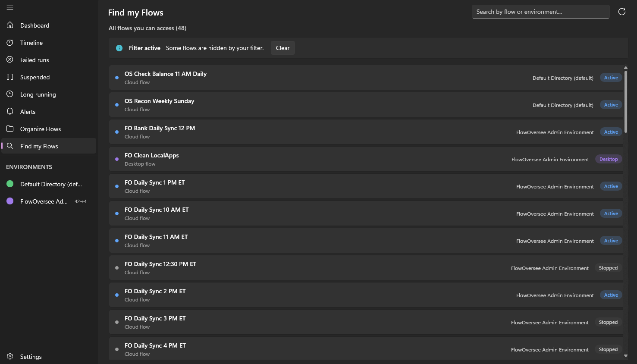Select Find my Flows in sidebar
The width and height of the screenshot is (637, 364).
[49, 146]
